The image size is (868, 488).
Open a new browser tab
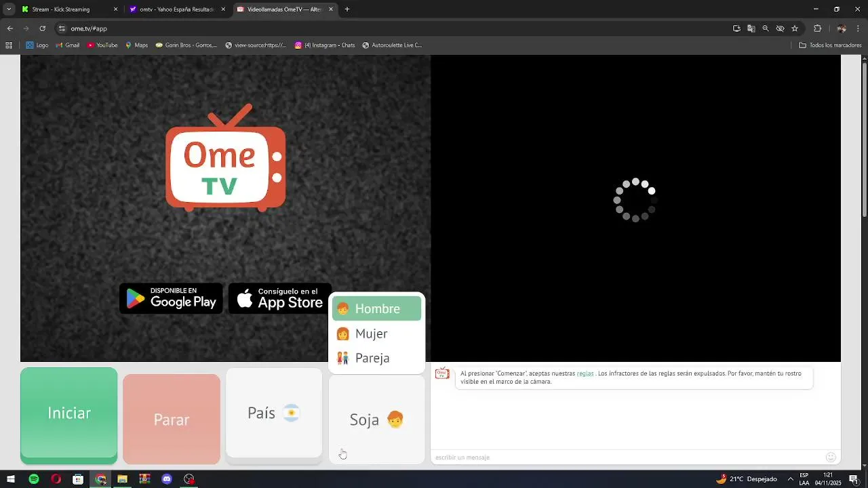coord(347,9)
